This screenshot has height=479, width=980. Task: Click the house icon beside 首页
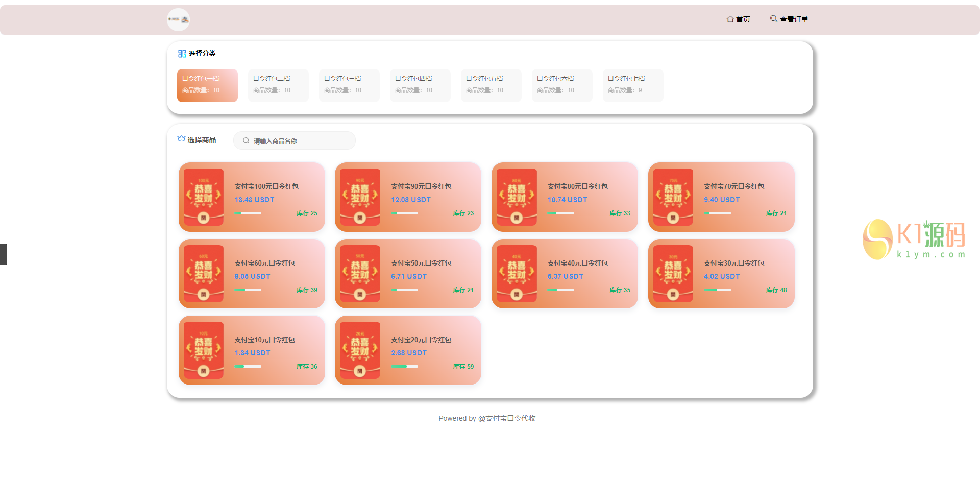point(730,19)
